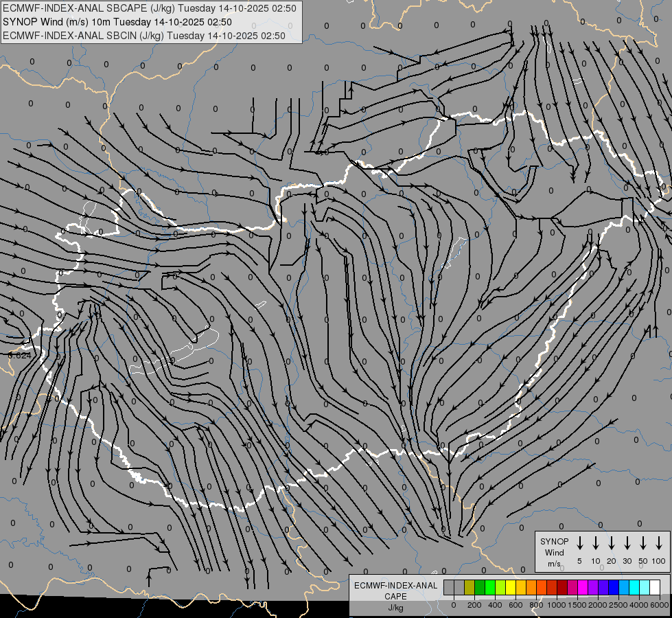Click the wind arrow above the 10 label
Viewport: 672px width, 618px height.
(x=595, y=543)
